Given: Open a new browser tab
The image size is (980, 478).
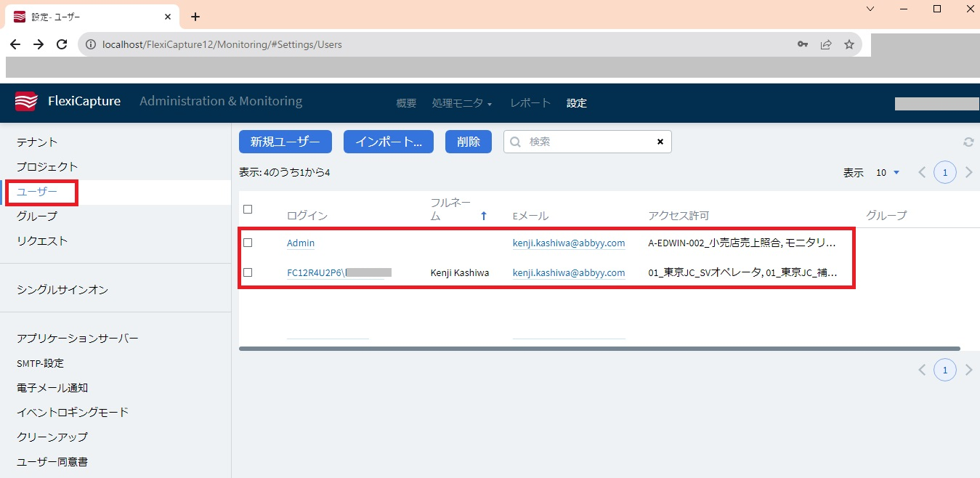Looking at the screenshot, I should pos(195,17).
